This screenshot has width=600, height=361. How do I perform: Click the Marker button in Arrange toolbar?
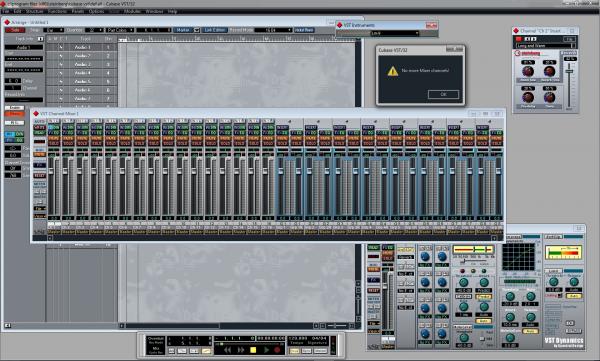point(183,30)
